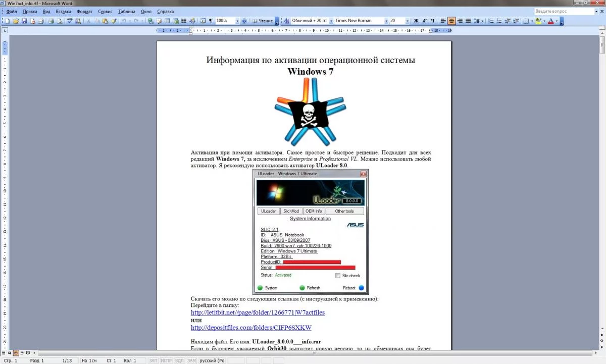Click the Paste clipboard icon
The width and height of the screenshot is (606, 364).
(105, 21)
